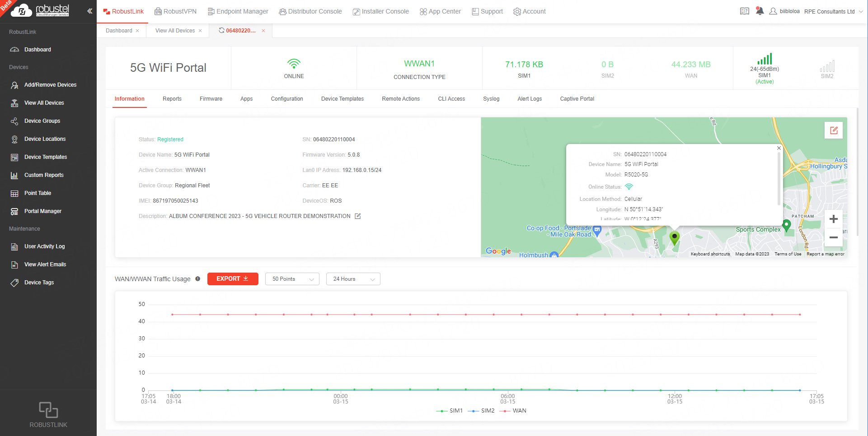The width and height of the screenshot is (868, 436).
Task: Switch to the Syslog tab
Action: click(491, 99)
